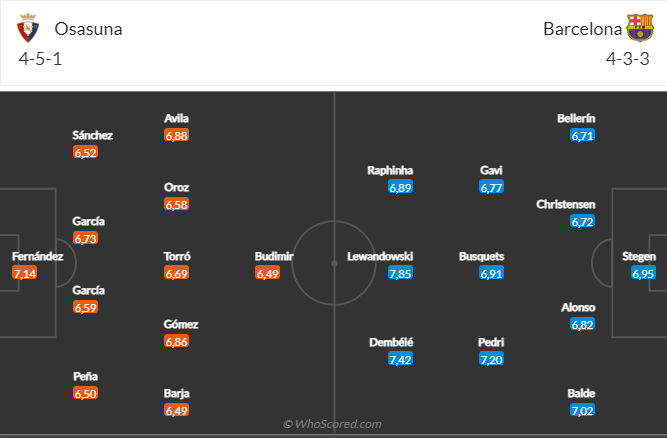Click Bellerín's 6,71 rating badge
This screenshot has width=667, height=438.
[583, 135]
